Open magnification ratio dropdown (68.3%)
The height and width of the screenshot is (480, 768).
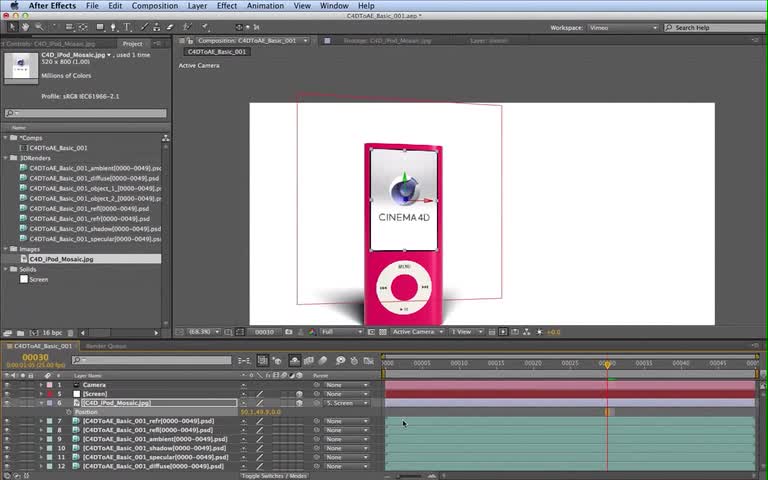pos(205,332)
